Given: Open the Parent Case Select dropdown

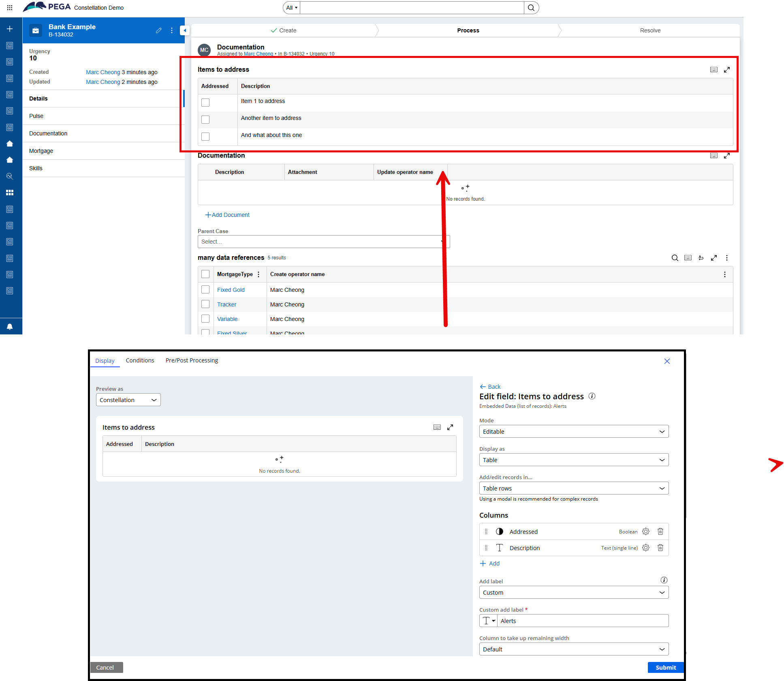Looking at the screenshot, I should [x=323, y=242].
